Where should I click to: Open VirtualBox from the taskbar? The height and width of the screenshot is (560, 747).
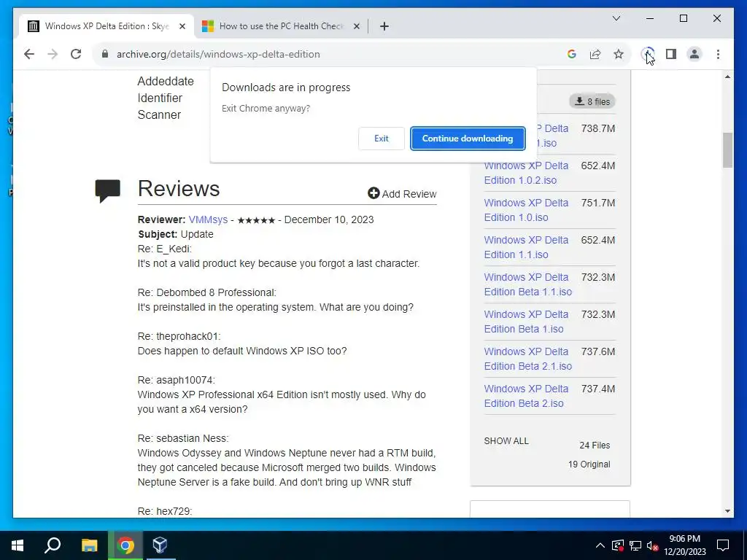160,545
